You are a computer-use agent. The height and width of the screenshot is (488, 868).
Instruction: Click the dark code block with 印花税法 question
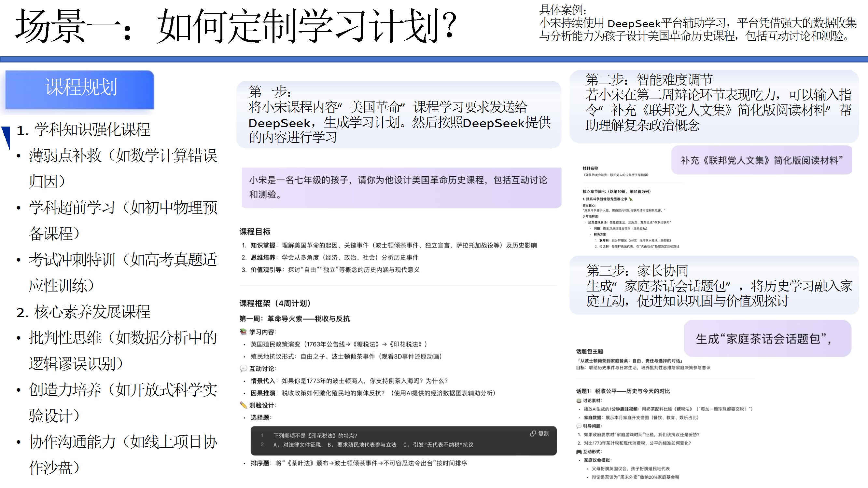403,441
